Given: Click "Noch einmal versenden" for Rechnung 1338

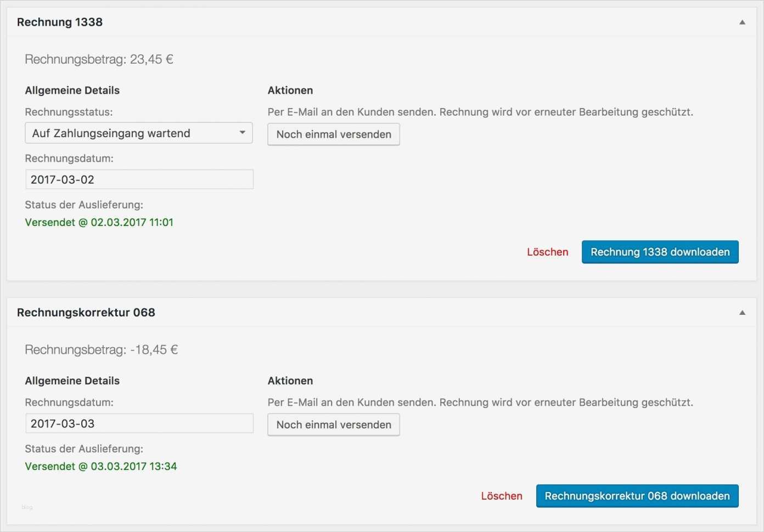Looking at the screenshot, I should tap(333, 134).
